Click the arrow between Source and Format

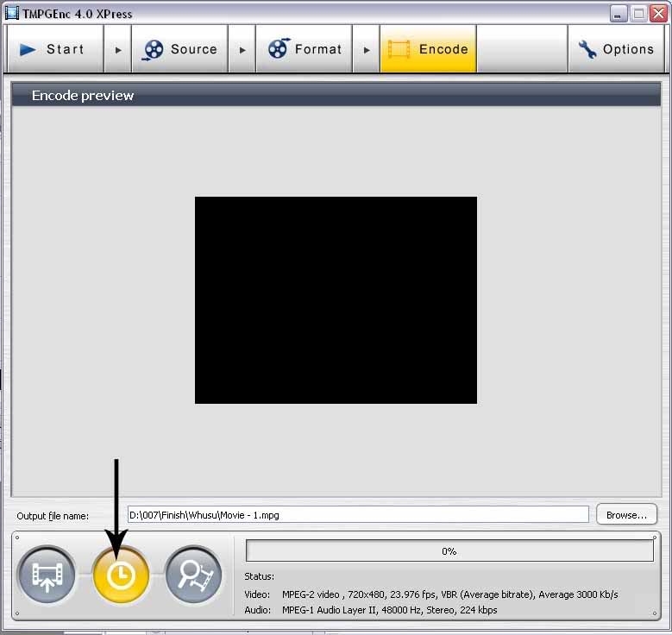point(242,50)
